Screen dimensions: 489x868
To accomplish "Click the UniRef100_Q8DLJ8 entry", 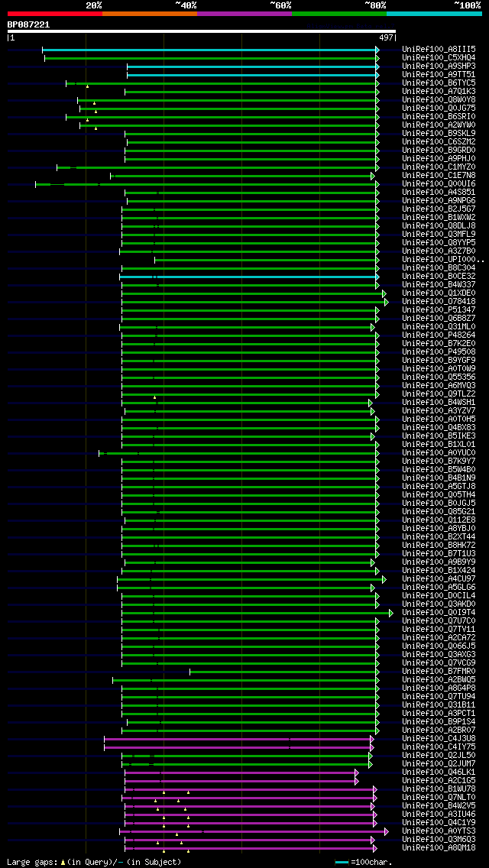I will click(x=439, y=226).
